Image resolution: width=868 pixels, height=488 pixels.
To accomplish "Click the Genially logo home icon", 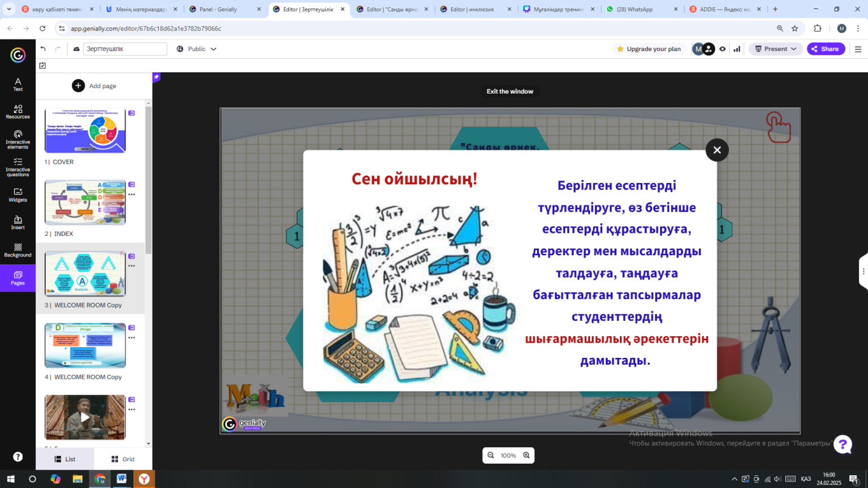I will tap(18, 55).
